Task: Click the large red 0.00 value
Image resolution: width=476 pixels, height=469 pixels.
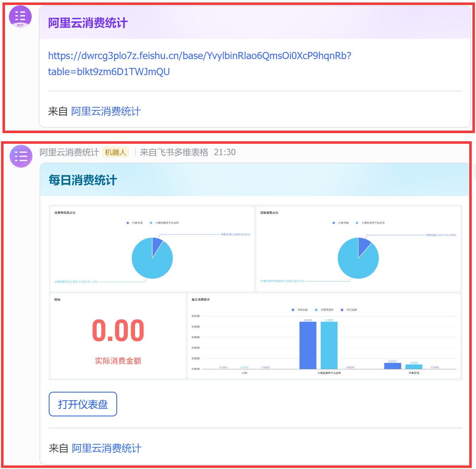Action: point(118,331)
